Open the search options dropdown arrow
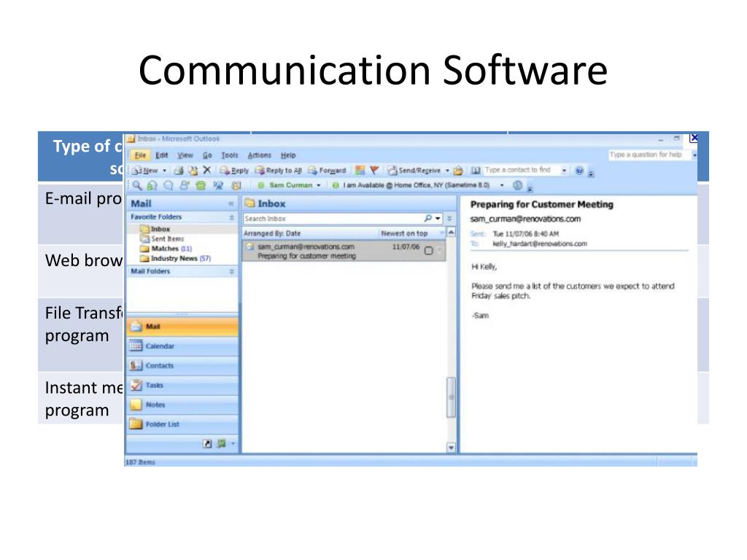 [438, 219]
